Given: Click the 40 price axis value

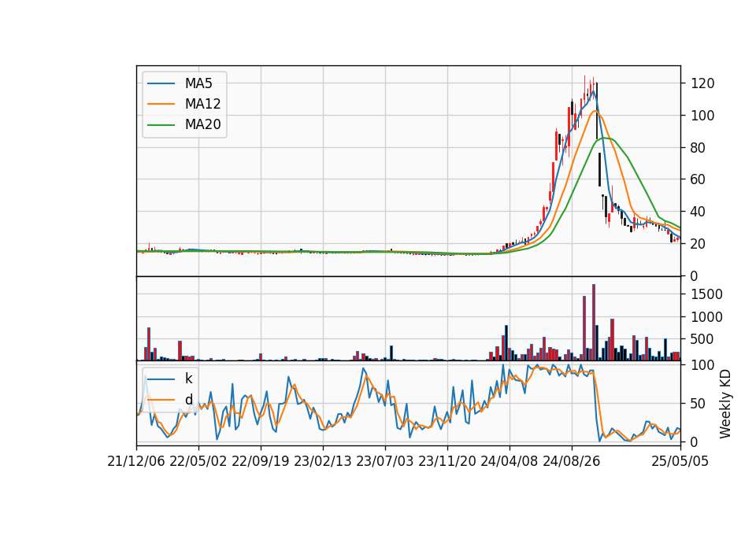Looking at the screenshot, I should point(699,212).
